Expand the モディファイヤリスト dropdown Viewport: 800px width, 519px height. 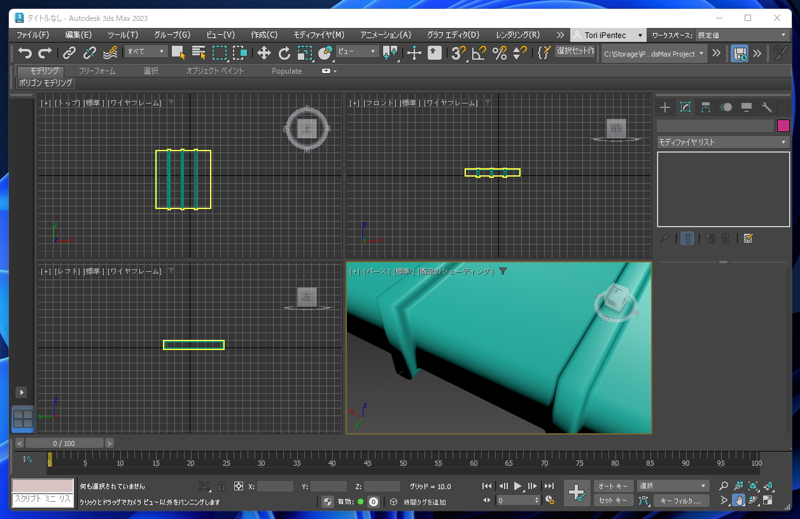[x=723, y=142]
